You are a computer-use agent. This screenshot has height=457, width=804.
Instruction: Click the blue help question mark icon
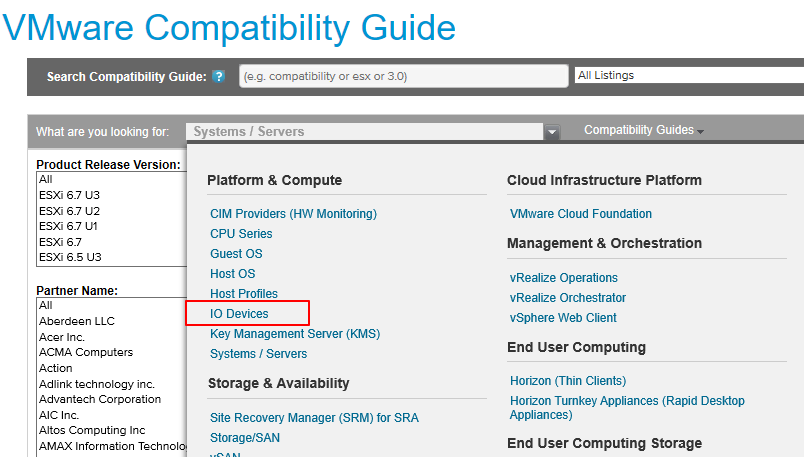(219, 76)
